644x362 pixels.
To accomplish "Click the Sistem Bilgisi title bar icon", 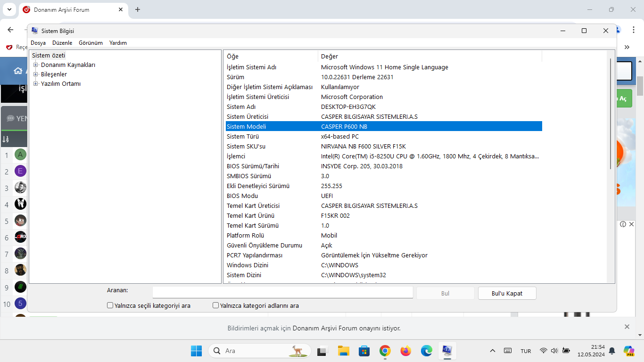I will coord(34,31).
